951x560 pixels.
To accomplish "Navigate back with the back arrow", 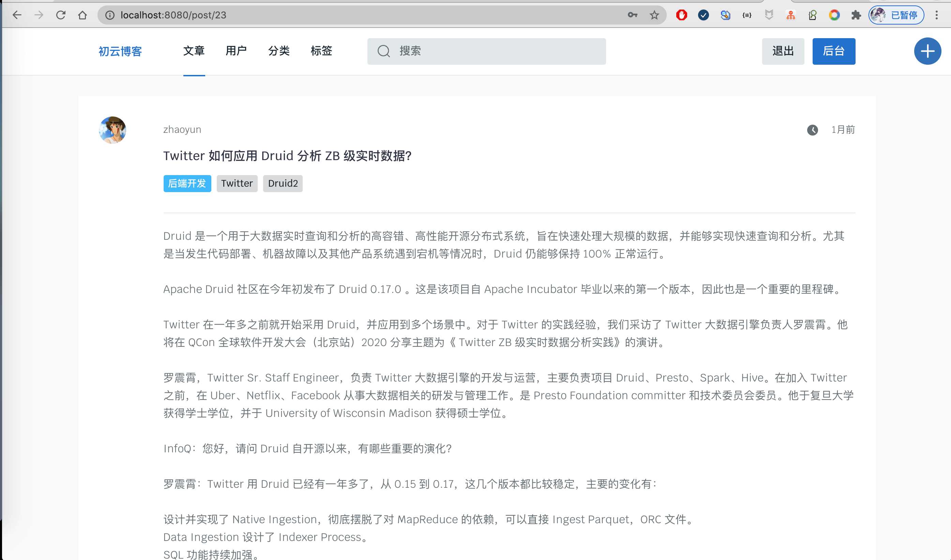I will pos(17,15).
